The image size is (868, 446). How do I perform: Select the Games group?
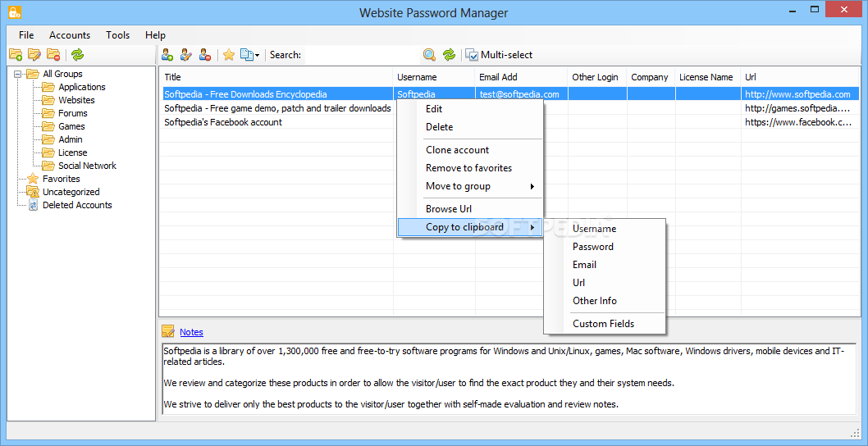[71, 126]
